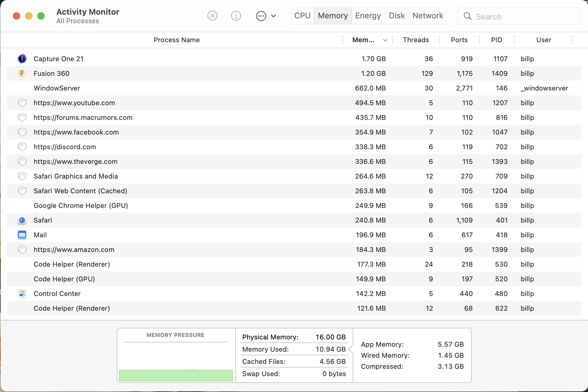Toggle sort arrow on Mem... column

[x=385, y=40]
